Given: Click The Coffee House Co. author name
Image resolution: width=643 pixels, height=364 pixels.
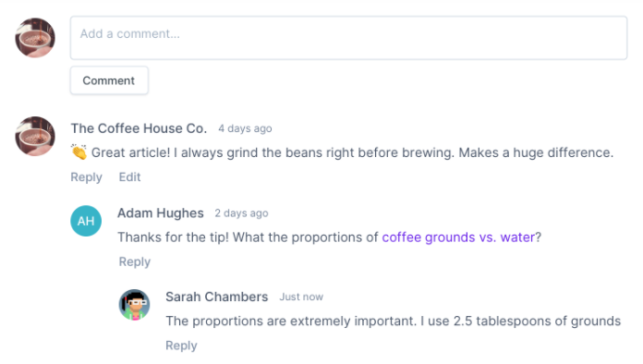Looking at the screenshot, I should (139, 128).
